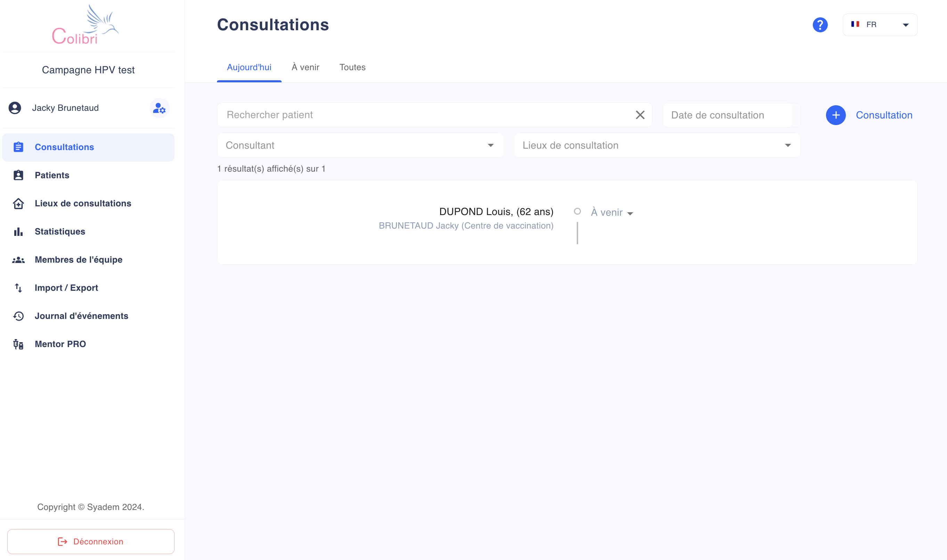Switch to the À venir tab

pos(305,67)
